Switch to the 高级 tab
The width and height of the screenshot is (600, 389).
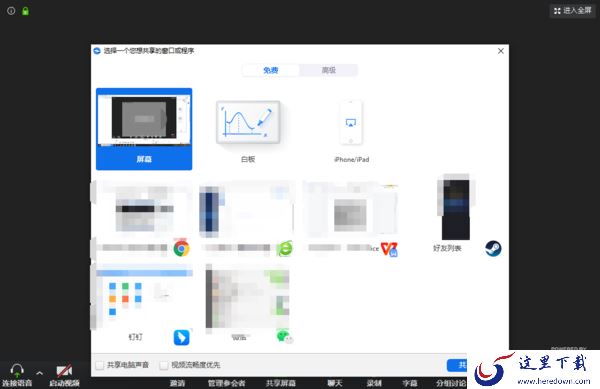(328, 70)
